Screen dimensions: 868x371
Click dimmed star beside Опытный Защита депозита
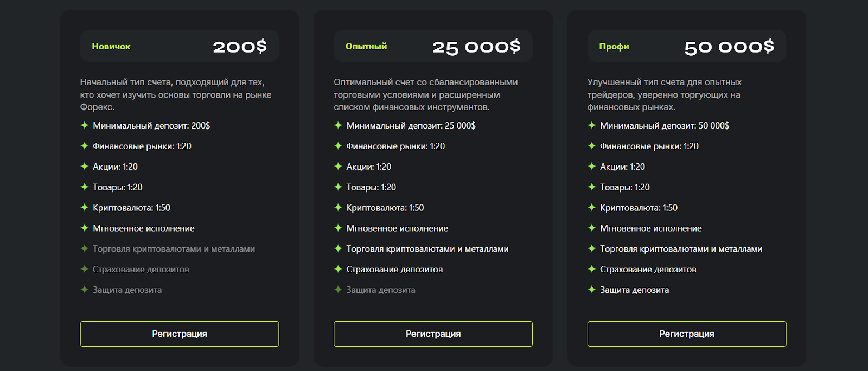pyautogui.click(x=338, y=290)
